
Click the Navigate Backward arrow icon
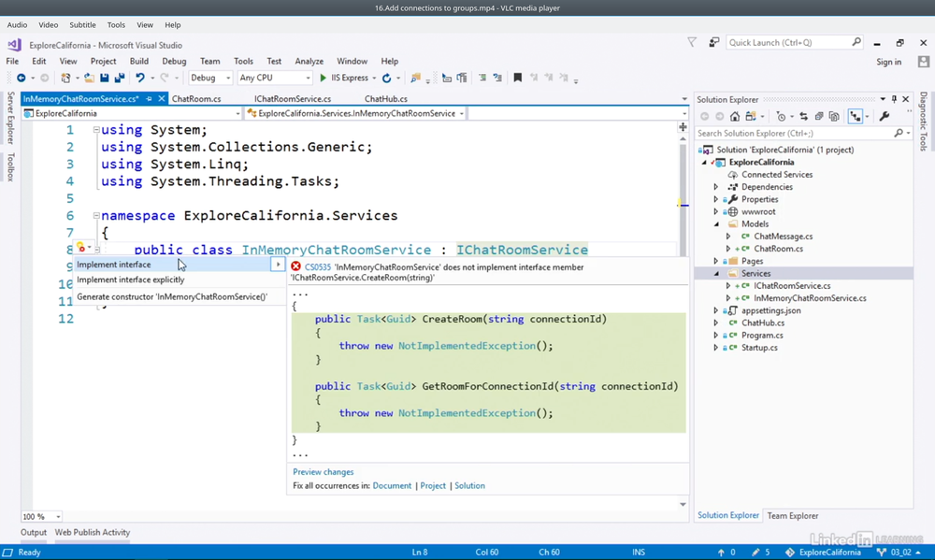click(x=21, y=79)
